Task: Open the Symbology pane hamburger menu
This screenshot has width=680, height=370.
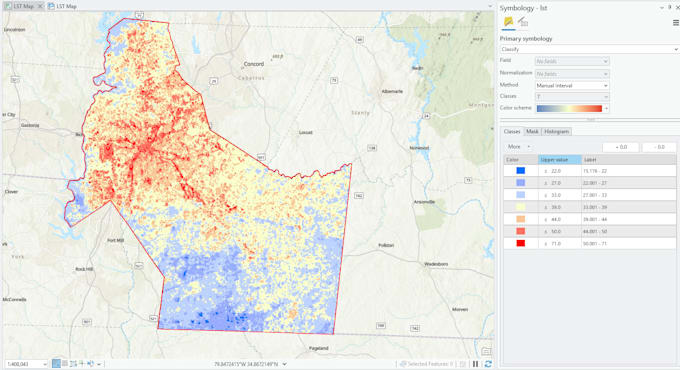Action: coord(676,23)
